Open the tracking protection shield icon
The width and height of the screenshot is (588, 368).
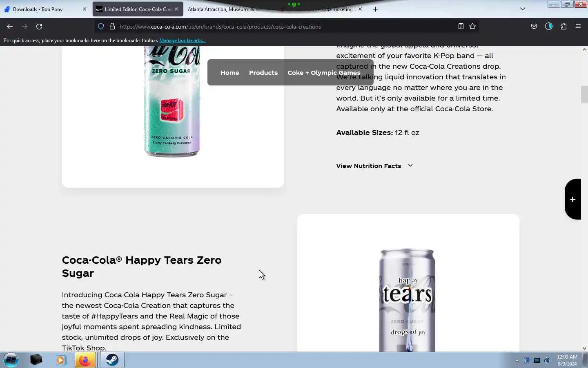101,27
